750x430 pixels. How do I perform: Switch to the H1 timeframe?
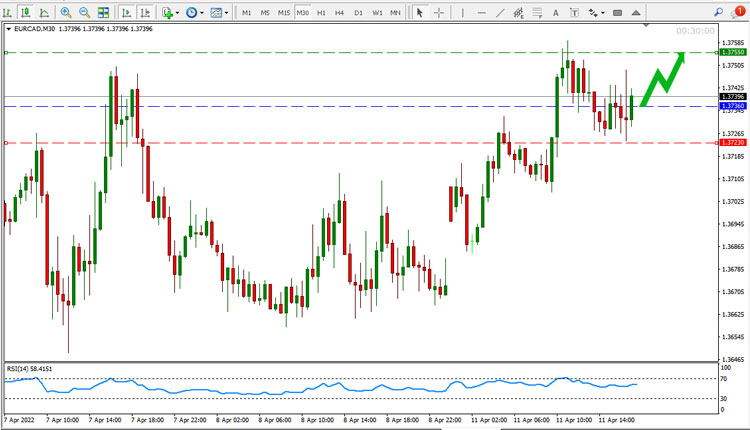(x=321, y=13)
